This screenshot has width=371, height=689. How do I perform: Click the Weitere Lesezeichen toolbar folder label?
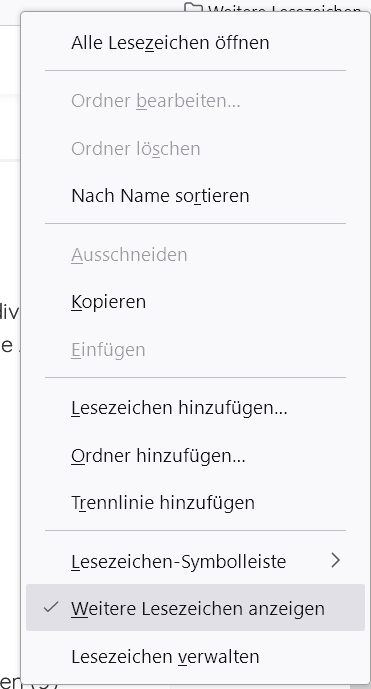284,8
